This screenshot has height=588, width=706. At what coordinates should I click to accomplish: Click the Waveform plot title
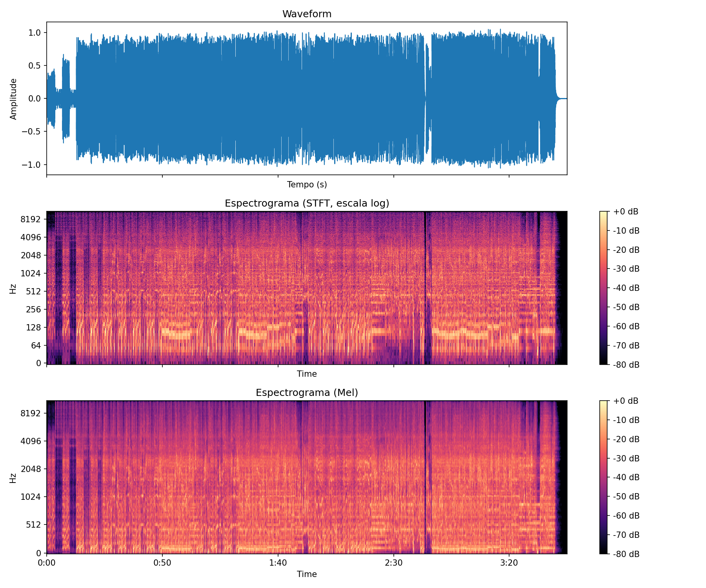click(307, 14)
